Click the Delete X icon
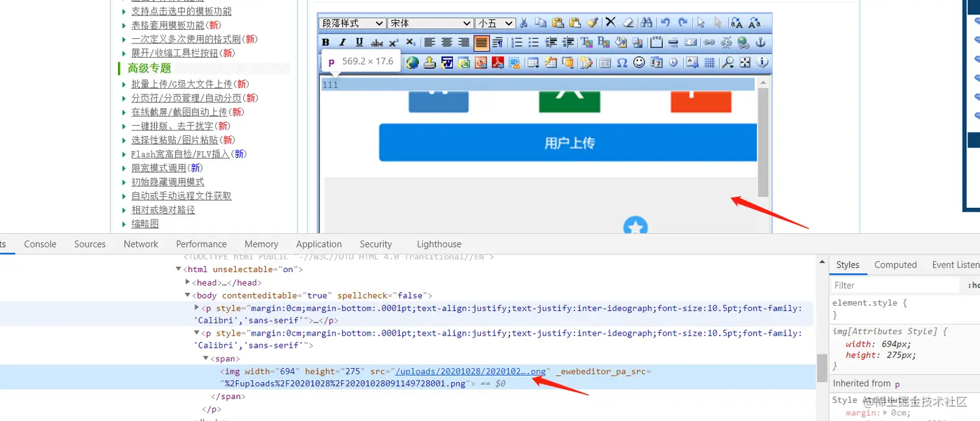 (610, 23)
